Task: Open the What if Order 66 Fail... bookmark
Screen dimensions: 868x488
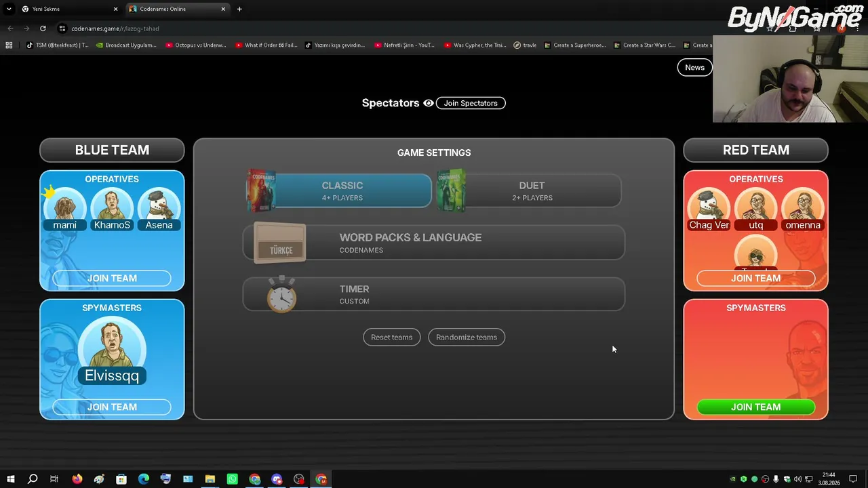Action: tap(266, 45)
